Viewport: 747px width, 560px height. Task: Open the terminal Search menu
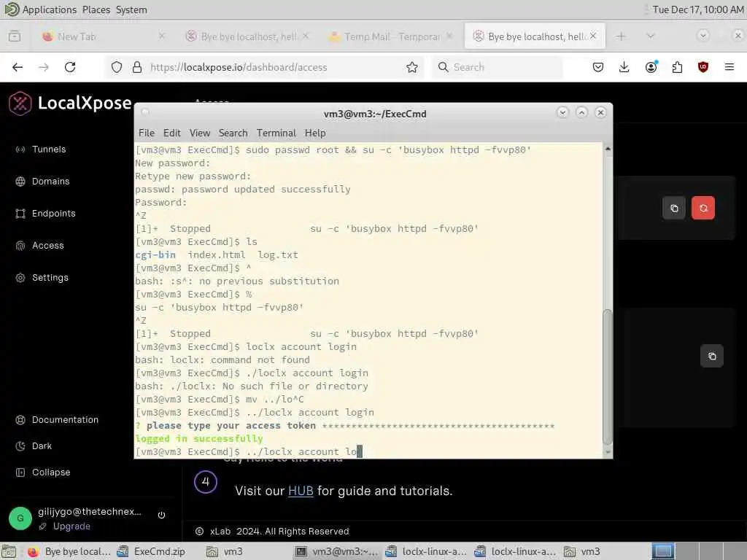(x=233, y=133)
